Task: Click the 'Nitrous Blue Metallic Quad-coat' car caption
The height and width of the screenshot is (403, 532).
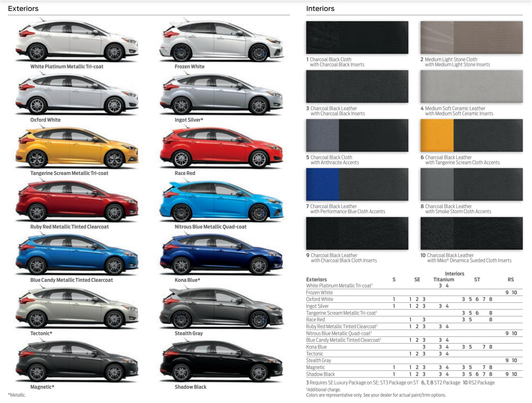Action: [210, 227]
